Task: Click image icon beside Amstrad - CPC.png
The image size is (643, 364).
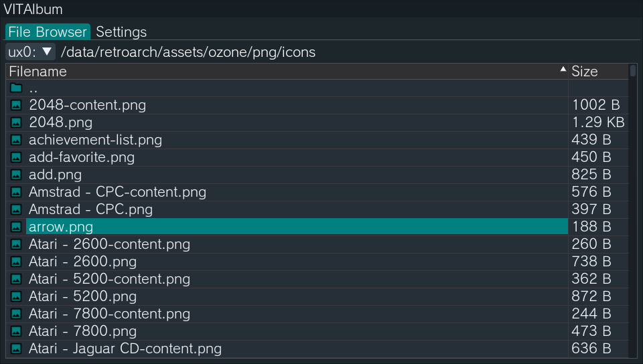Action: [x=16, y=209]
